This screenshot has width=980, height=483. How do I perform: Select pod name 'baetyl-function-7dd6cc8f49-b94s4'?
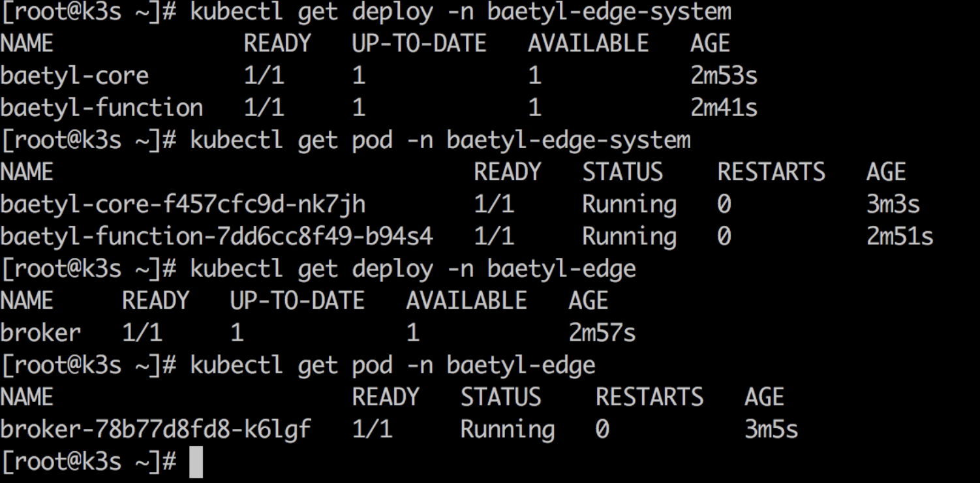coord(217,237)
